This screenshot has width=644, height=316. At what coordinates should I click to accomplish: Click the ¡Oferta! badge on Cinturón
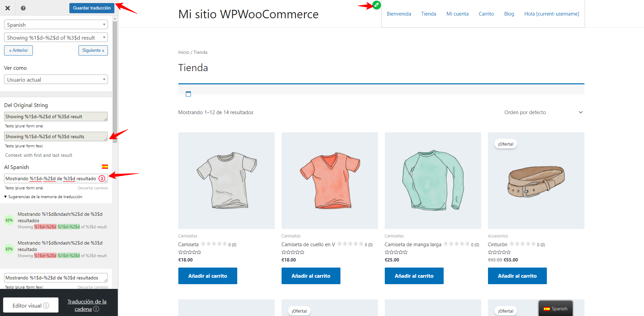coord(506,144)
